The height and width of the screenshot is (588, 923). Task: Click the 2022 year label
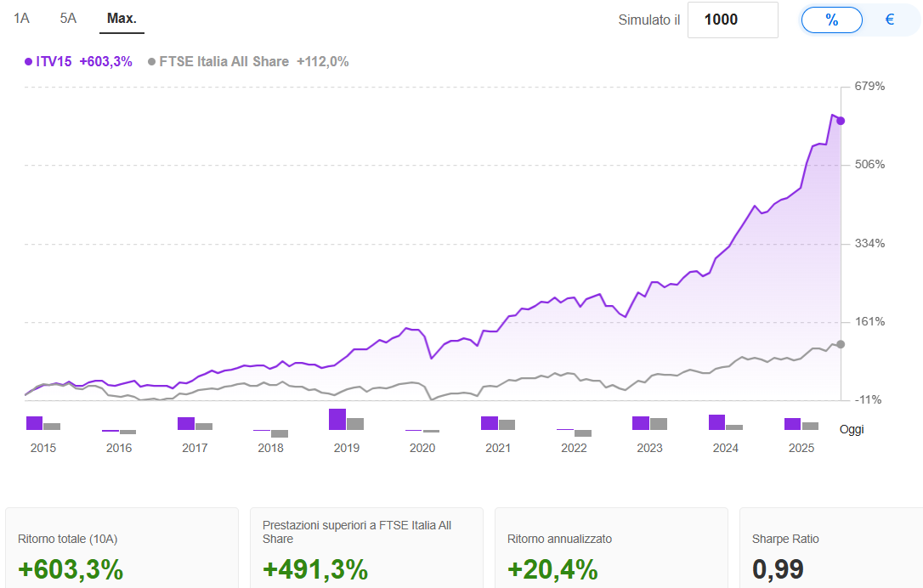point(574,448)
